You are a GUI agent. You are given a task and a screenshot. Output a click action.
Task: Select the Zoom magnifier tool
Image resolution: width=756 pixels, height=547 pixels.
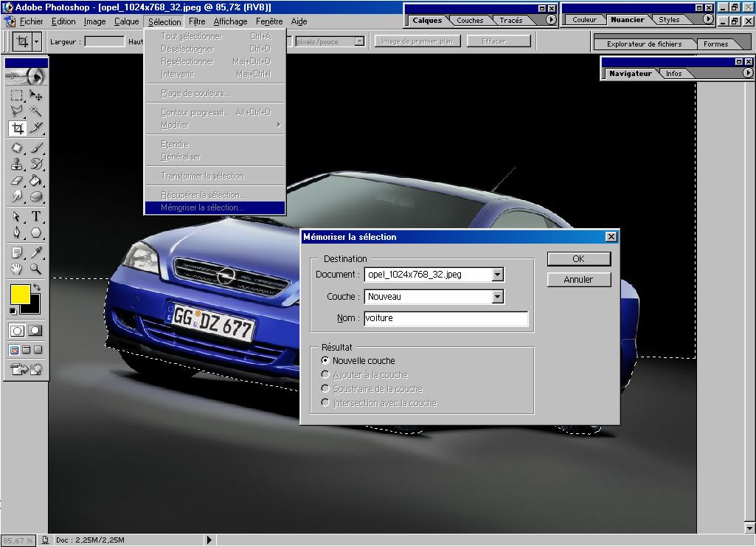(35, 269)
